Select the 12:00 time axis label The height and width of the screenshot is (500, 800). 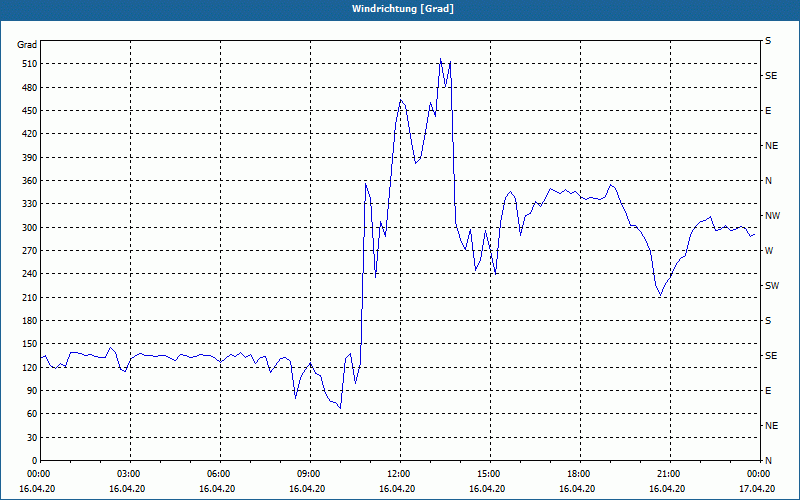[x=400, y=474]
